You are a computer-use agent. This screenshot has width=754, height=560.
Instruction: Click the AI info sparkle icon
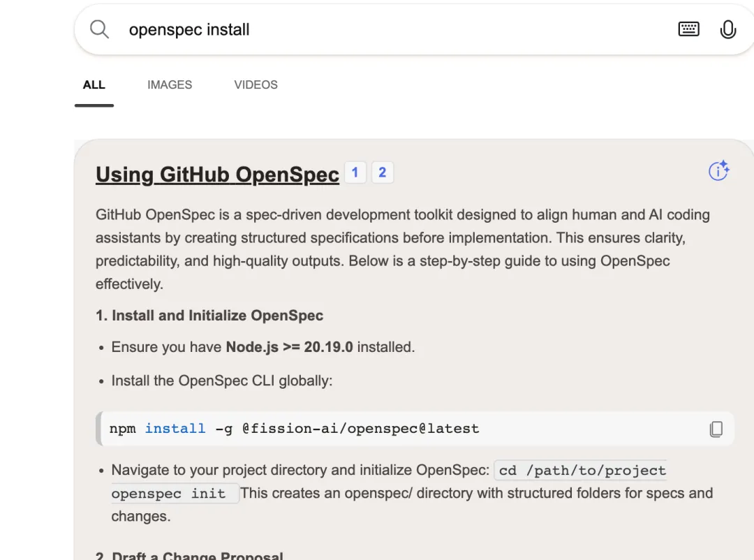coord(718,171)
